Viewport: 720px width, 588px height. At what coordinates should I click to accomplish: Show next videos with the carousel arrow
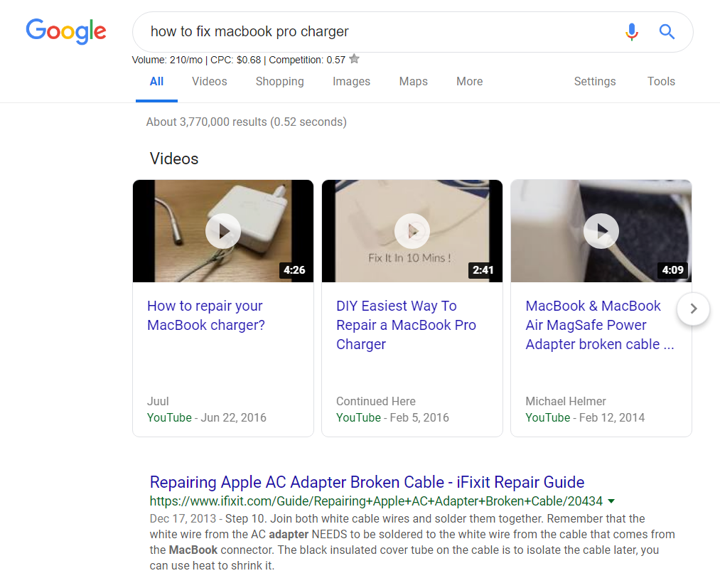694,309
